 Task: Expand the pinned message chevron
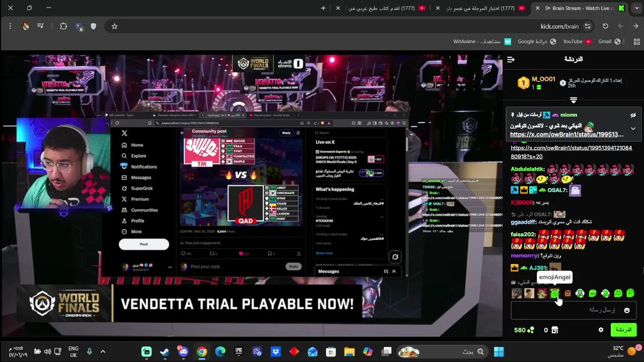click(633, 129)
